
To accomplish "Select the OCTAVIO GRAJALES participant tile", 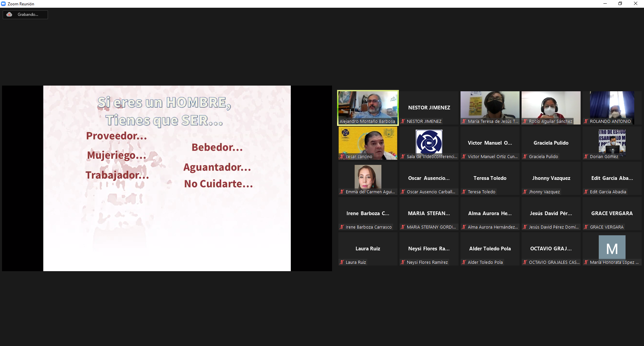I will (551, 249).
